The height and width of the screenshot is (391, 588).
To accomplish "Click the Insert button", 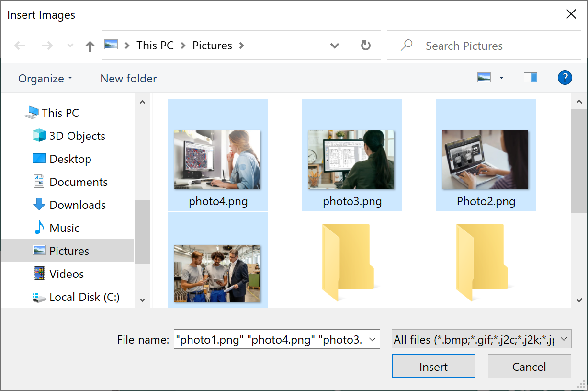I will click(433, 367).
